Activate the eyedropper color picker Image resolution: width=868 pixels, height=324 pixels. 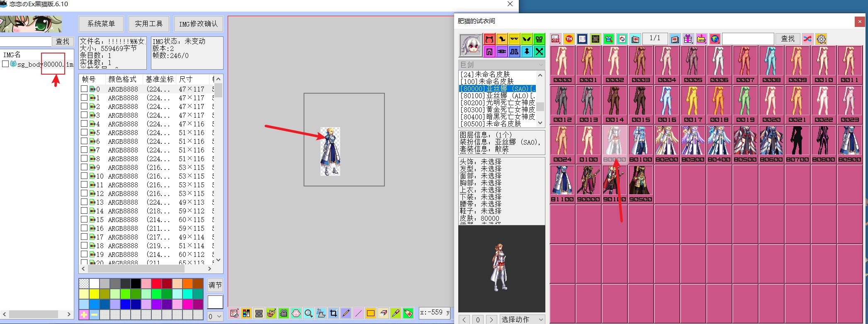[x=396, y=313]
